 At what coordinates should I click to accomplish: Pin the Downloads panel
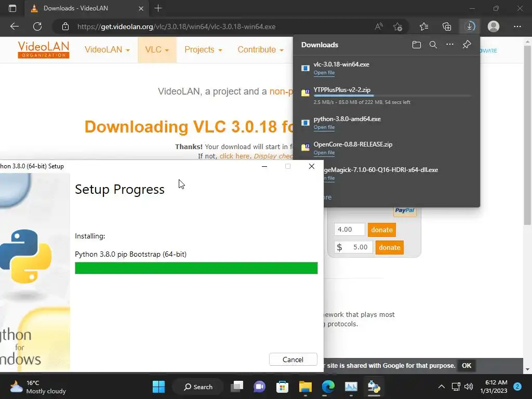click(x=467, y=45)
